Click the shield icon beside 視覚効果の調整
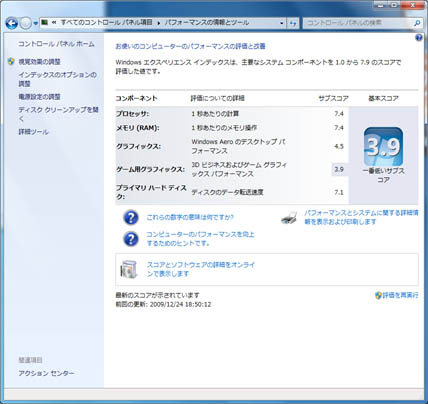Image resolution: width=428 pixels, height=404 pixels. point(11,61)
